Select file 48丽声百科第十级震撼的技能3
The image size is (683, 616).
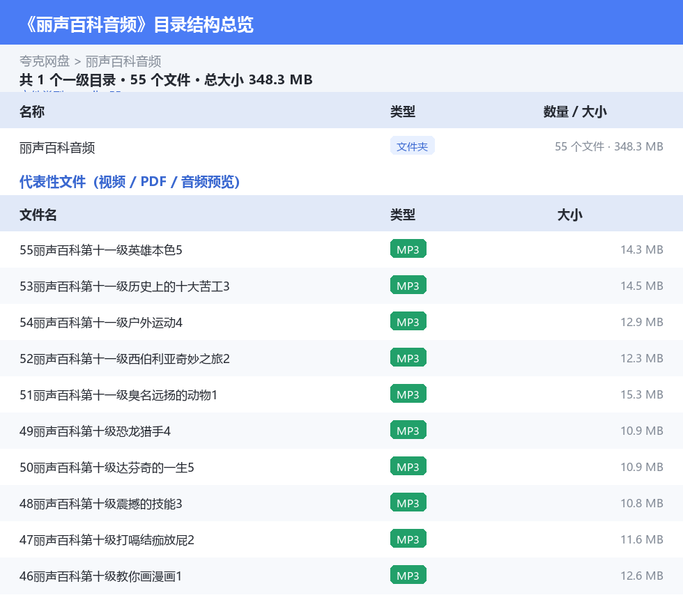(x=100, y=504)
